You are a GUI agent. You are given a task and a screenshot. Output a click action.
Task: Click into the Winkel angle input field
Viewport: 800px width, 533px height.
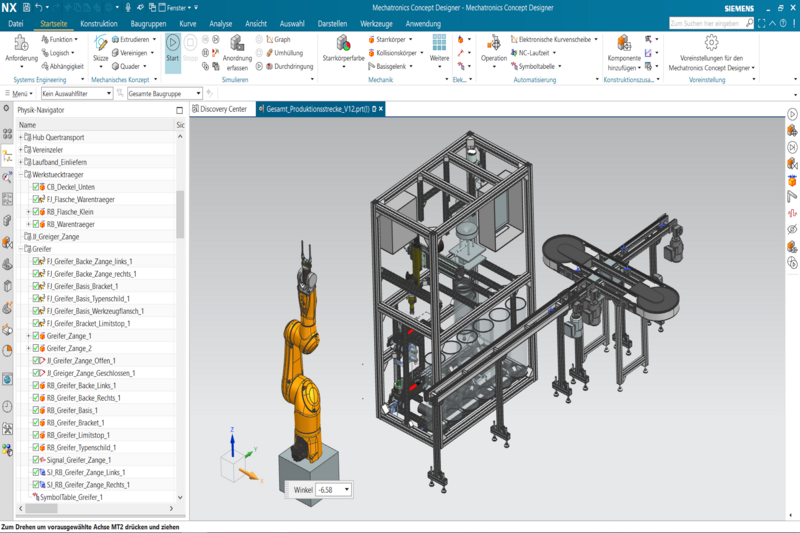pyautogui.click(x=328, y=490)
